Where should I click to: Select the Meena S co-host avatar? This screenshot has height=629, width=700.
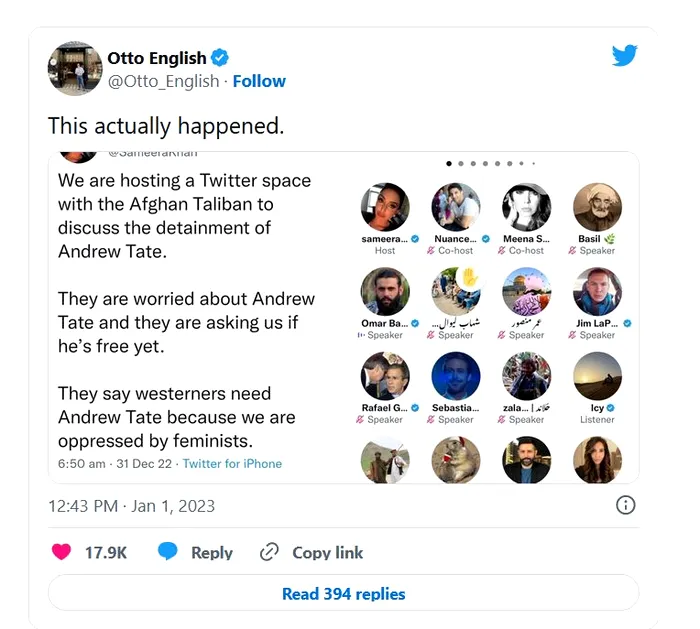[527, 207]
